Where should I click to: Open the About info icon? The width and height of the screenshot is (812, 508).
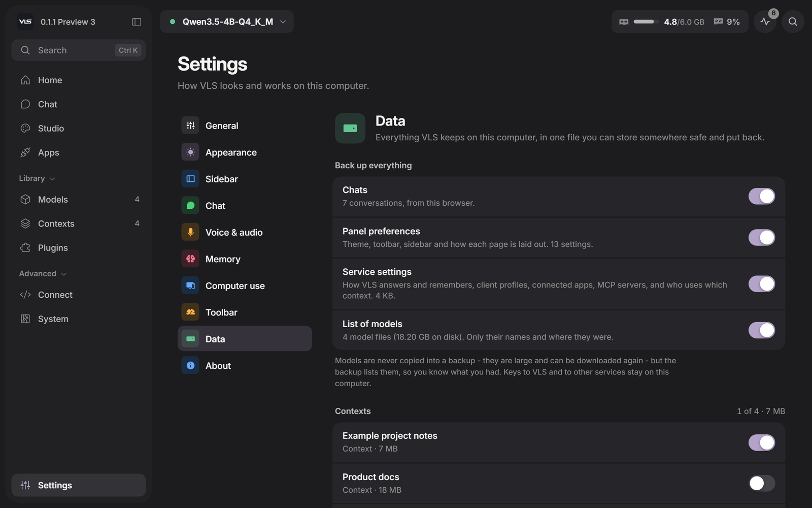pyautogui.click(x=190, y=365)
